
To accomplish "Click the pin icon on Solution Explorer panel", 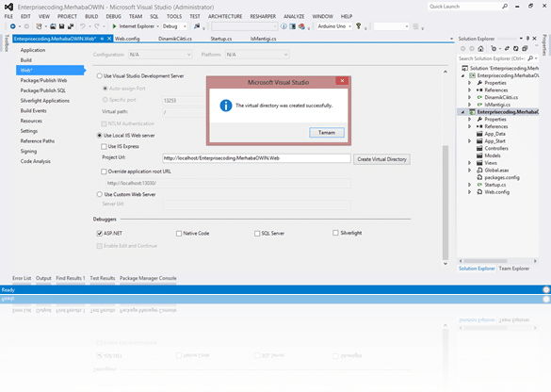I will point(527,39).
